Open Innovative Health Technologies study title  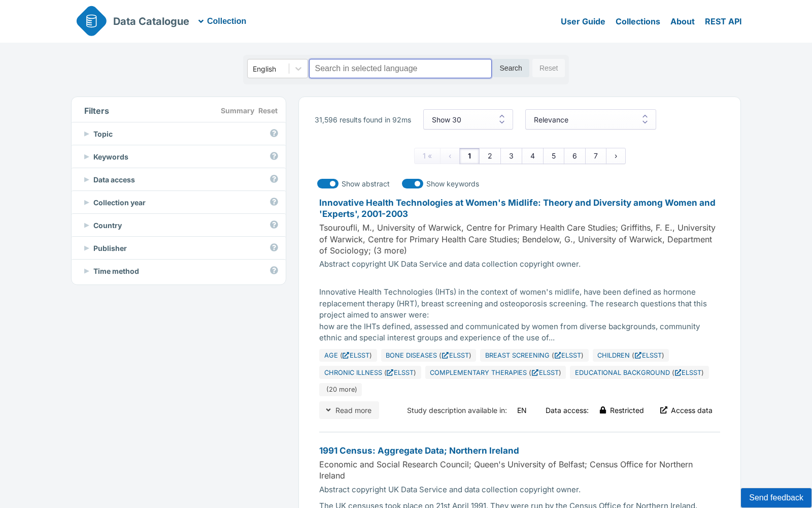[x=517, y=208]
